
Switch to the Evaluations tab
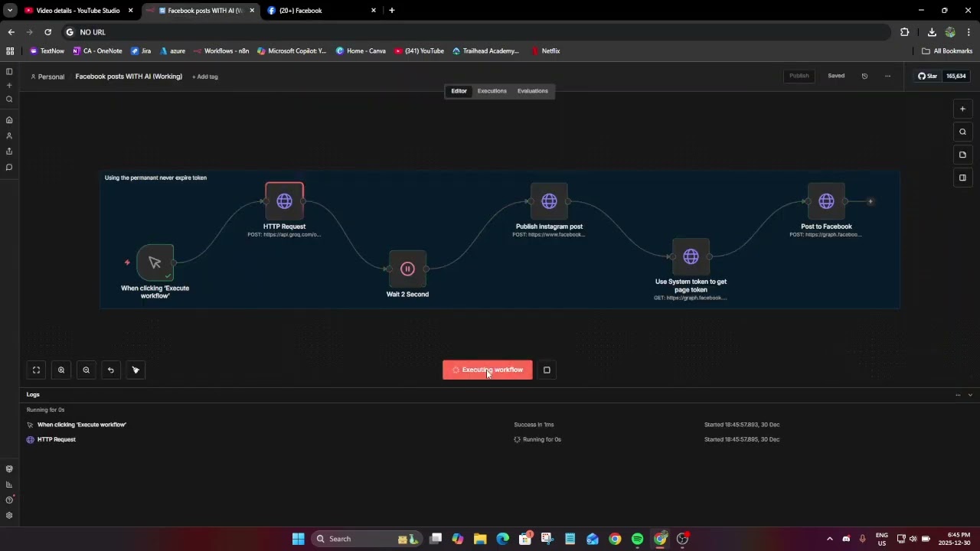coord(533,91)
